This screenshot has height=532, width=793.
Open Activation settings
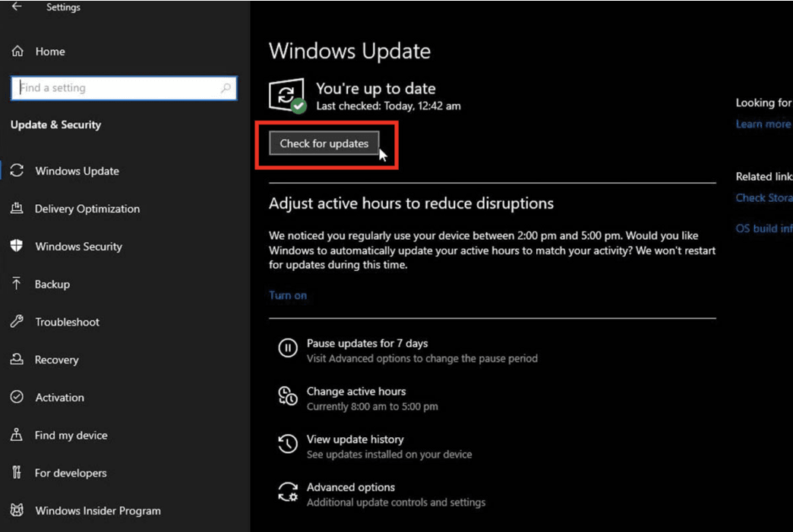[60, 398]
